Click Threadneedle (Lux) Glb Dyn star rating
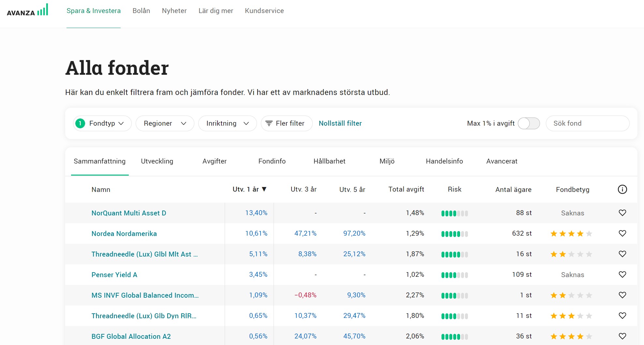 [x=571, y=316]
